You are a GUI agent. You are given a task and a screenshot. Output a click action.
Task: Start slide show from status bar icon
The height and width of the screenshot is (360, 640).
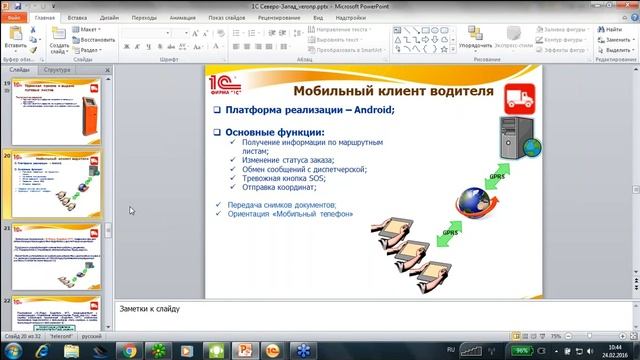[542, 336]
